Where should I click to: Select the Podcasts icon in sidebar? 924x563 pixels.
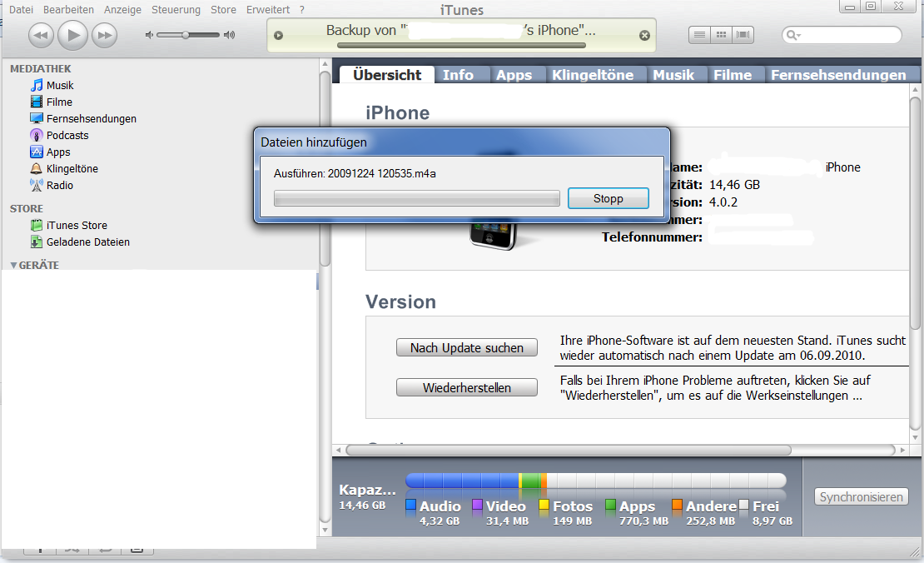pyautogui.click(x=37, y=136)
